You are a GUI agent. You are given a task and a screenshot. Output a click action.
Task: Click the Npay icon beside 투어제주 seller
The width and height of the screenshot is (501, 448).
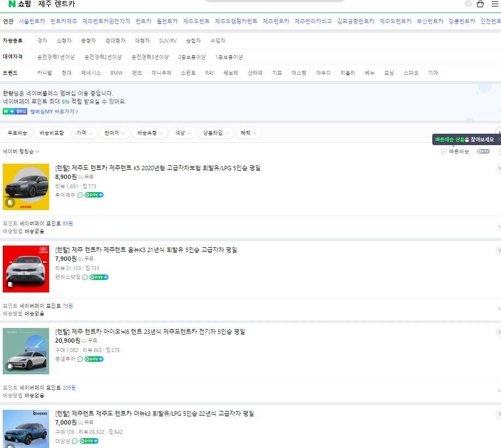click(93, 195)
